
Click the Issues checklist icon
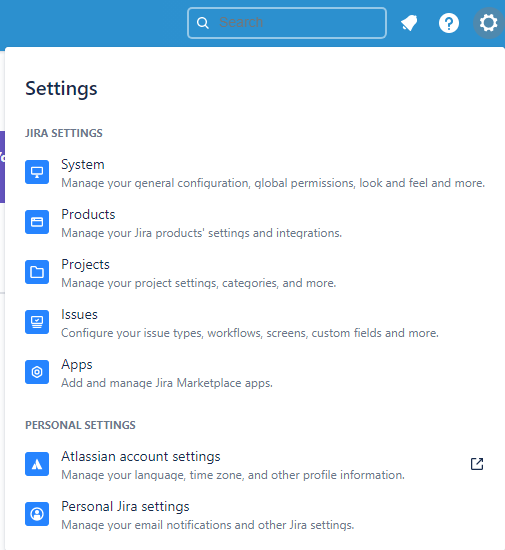click(x=37, y=322)
